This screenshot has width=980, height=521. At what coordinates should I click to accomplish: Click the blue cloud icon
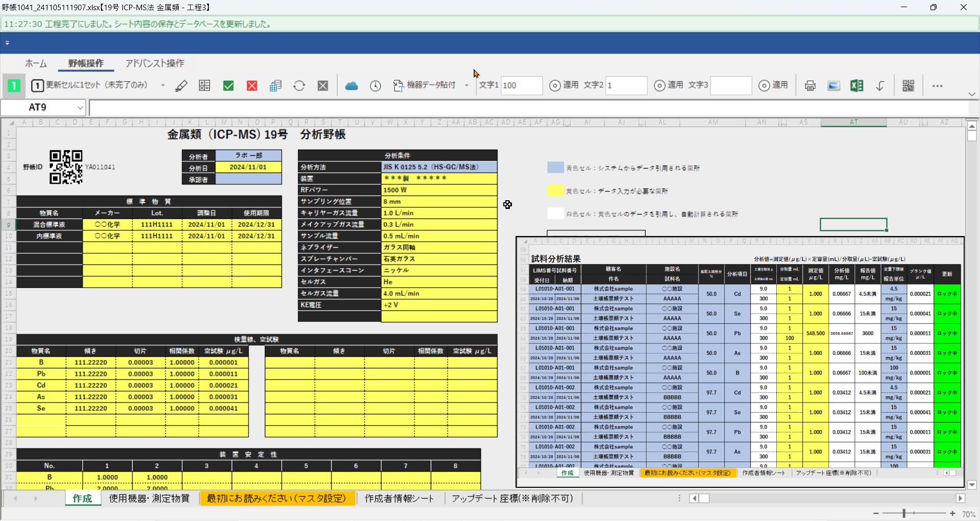coord(352,86)
